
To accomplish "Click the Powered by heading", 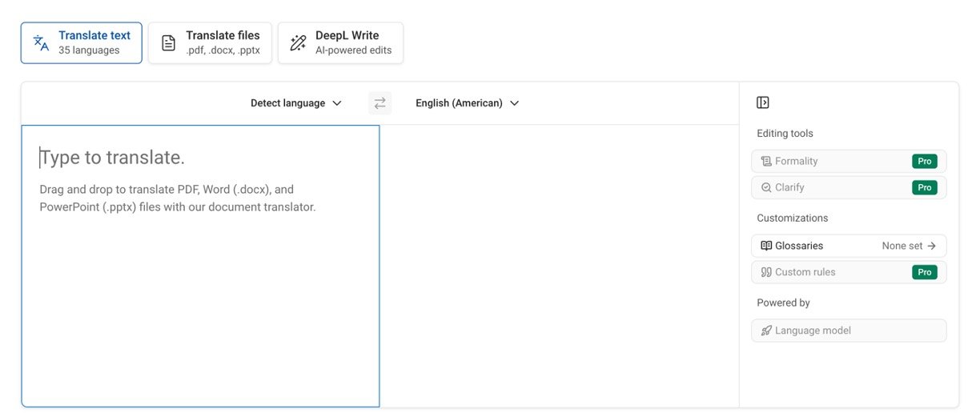I will pos(783,303).
